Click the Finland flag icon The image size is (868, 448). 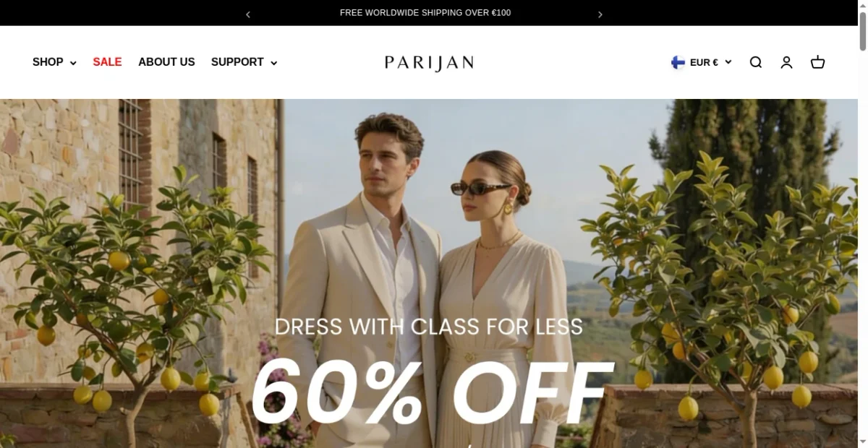(678, 62)
